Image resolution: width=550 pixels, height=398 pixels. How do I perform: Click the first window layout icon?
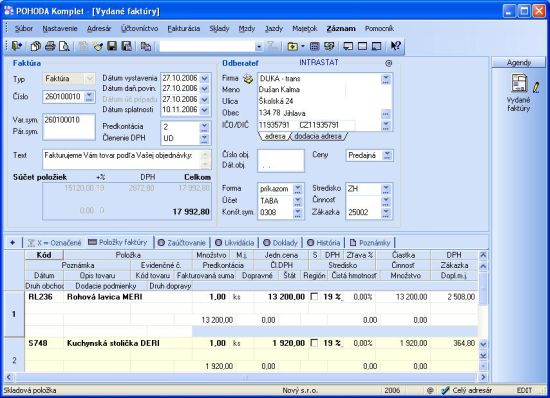point(348,46)
